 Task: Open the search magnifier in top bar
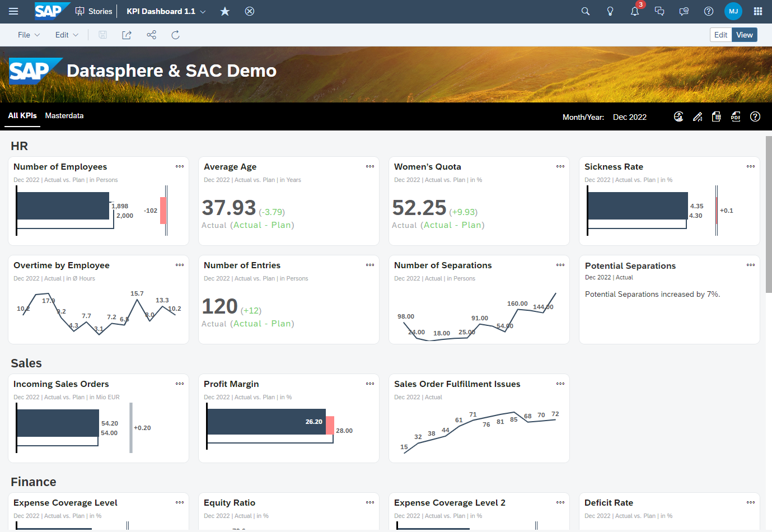[x=586, y=11]
